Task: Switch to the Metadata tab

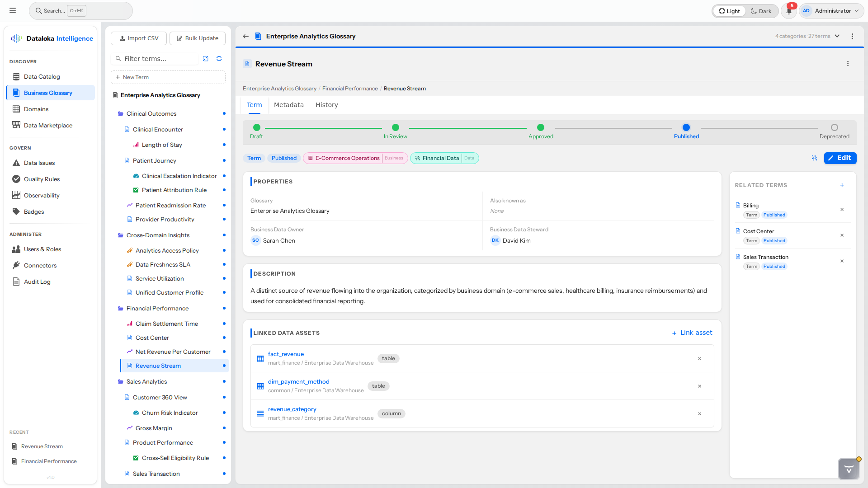Action: [289, 105]
